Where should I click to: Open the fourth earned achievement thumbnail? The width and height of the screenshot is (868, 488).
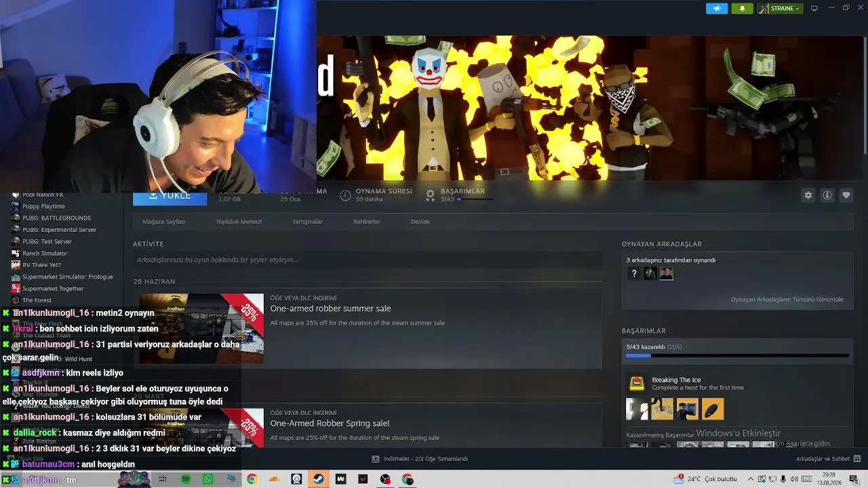click(x=713, y=409)
